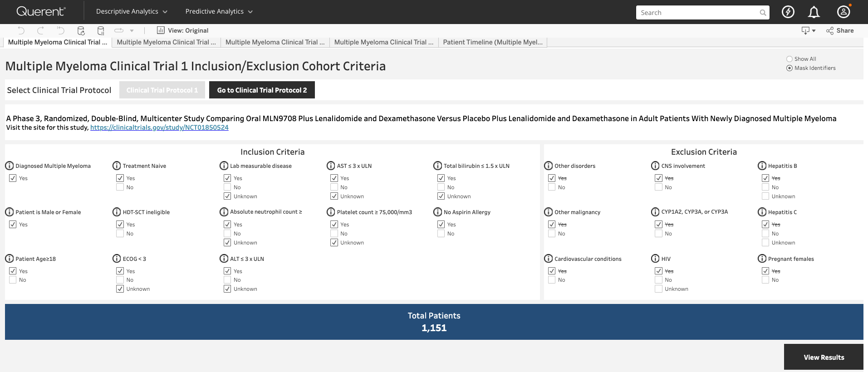The image size is (868, 372).
Task: Open info icon for HIV
Action: click(x=655, y=259)
